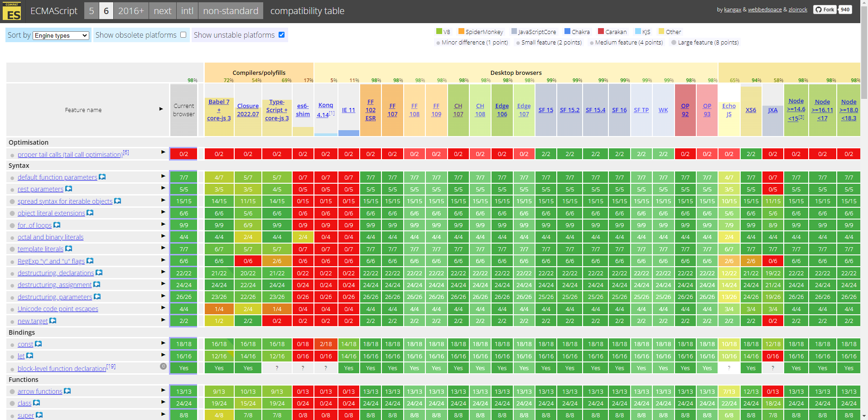Open MDN icon beside destructuring, declarations
Image resolution: width=868 pixels, height=420 pixels.
click(99, 273)
